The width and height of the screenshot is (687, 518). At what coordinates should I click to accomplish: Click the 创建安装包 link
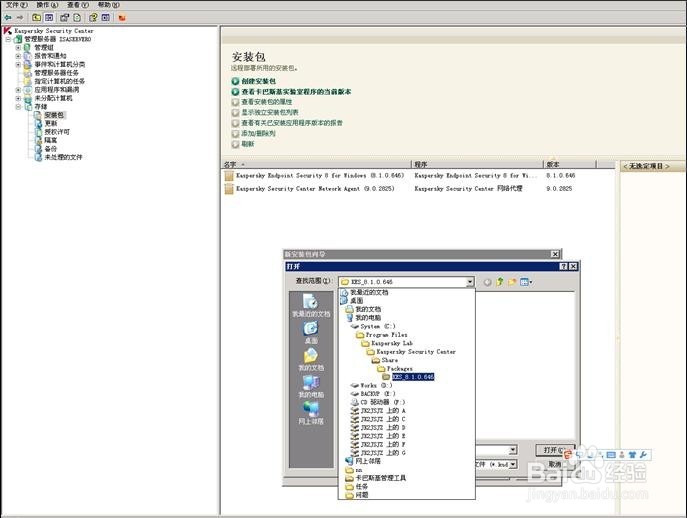[259, 82]
